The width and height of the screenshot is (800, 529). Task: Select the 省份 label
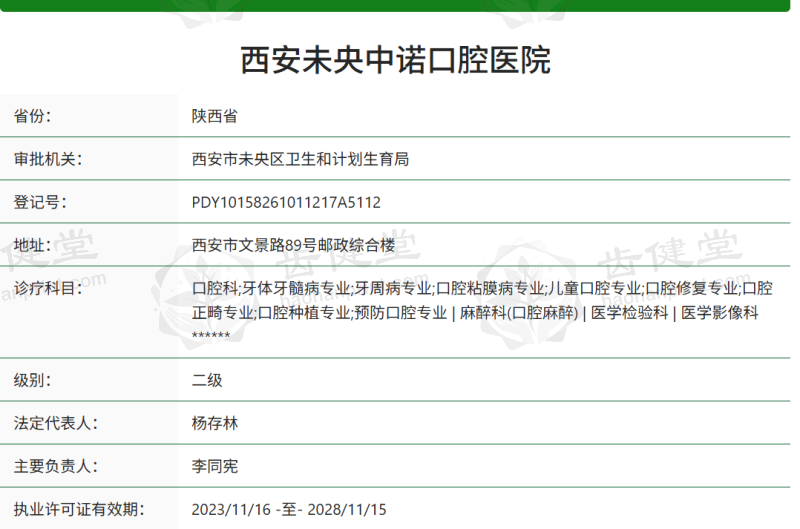click(33, 116)
